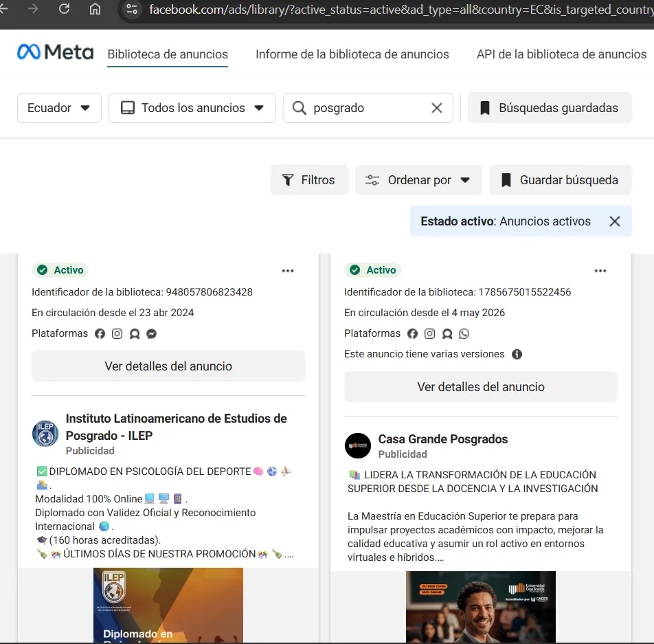Expand Todos los anuncios category dropdown
Screen dimensions: 654x644
click(192, 108)
